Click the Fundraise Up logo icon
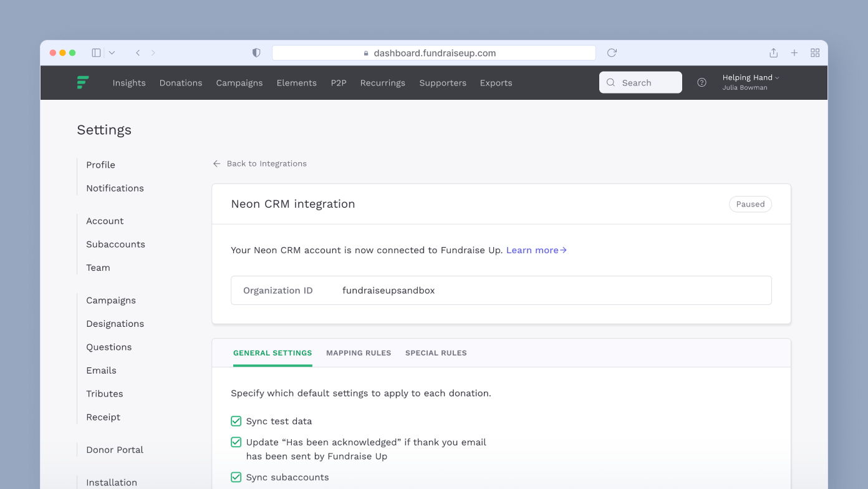This screenshot has width=868, height=489. [x=83, y=82]
